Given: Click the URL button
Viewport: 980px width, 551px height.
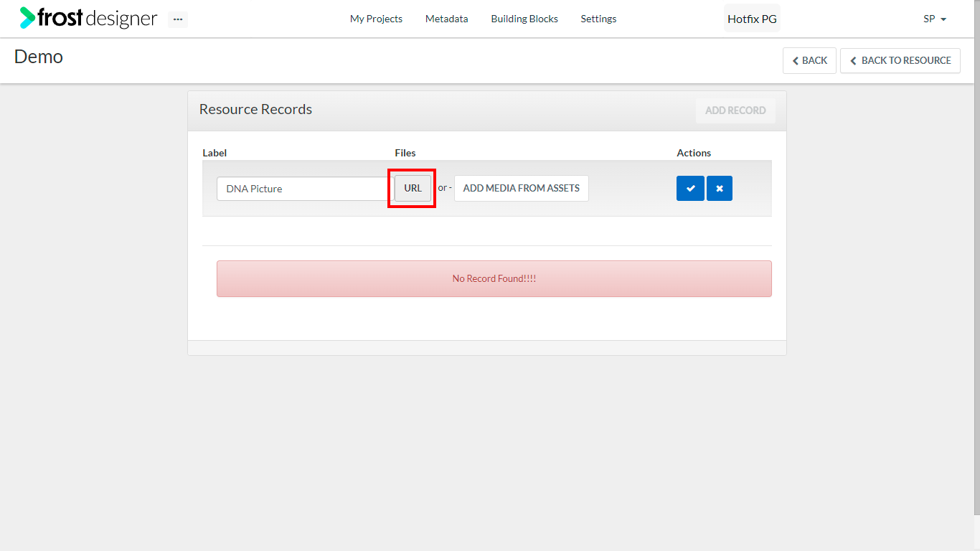Looking at the screenshot, I should [413, 188].
